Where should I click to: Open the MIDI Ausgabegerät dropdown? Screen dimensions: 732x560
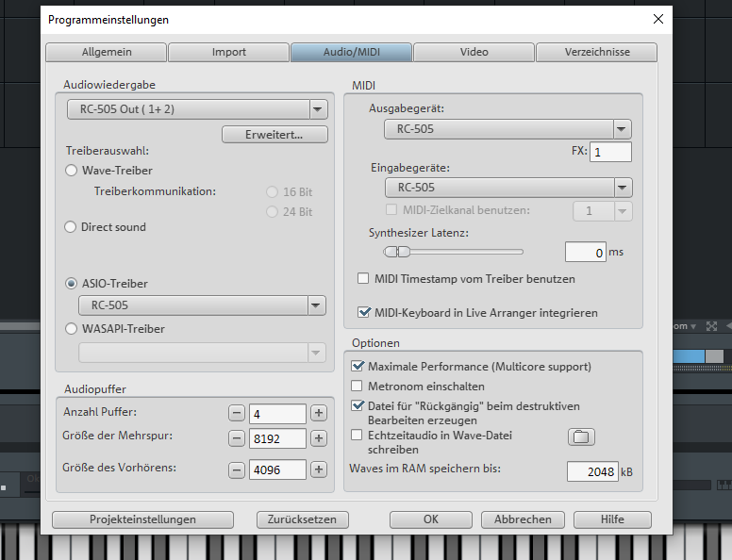point(507,129)
